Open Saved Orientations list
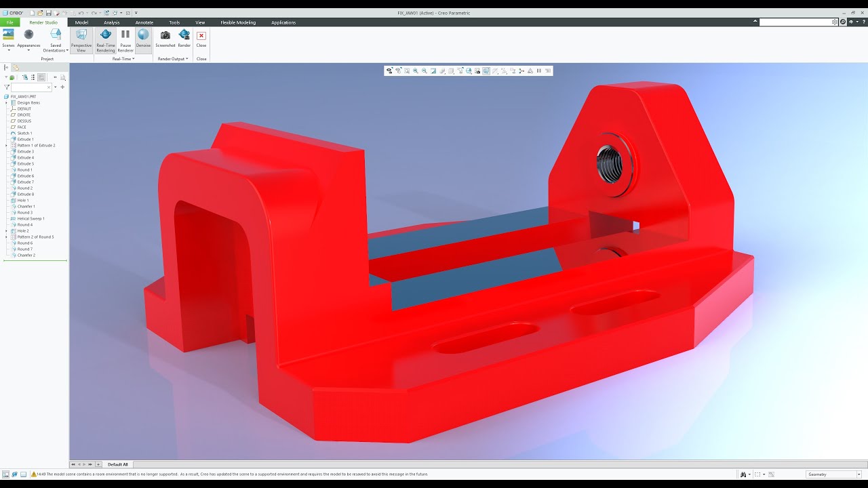868x488 pixels. click(x=56, y=39)
